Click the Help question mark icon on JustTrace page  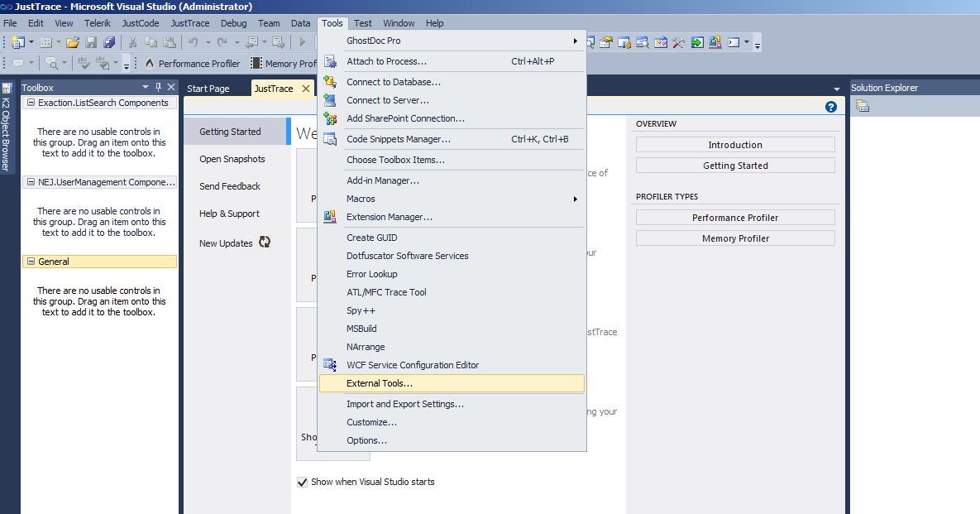pos(830,107)
